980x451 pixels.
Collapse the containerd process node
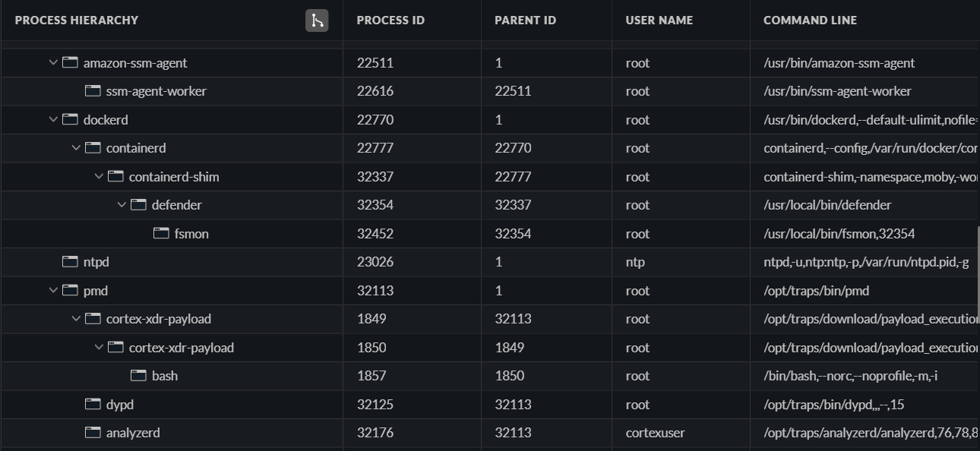coord(76,148)
